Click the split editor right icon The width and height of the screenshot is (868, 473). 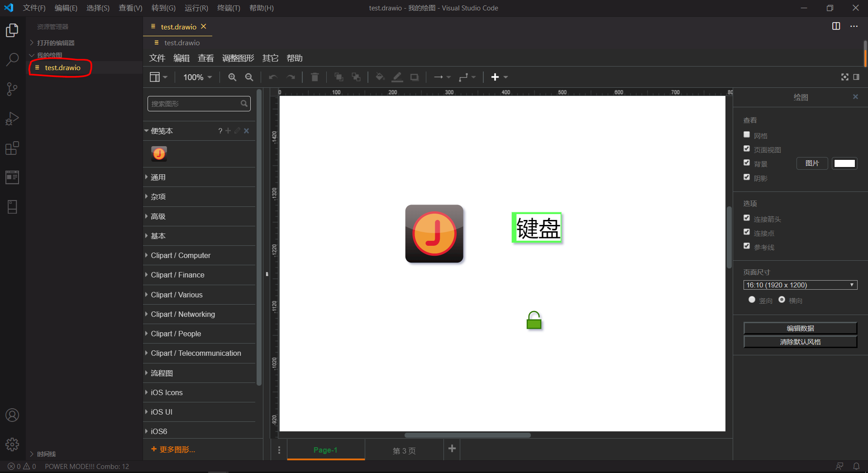[x=836, y=26]
